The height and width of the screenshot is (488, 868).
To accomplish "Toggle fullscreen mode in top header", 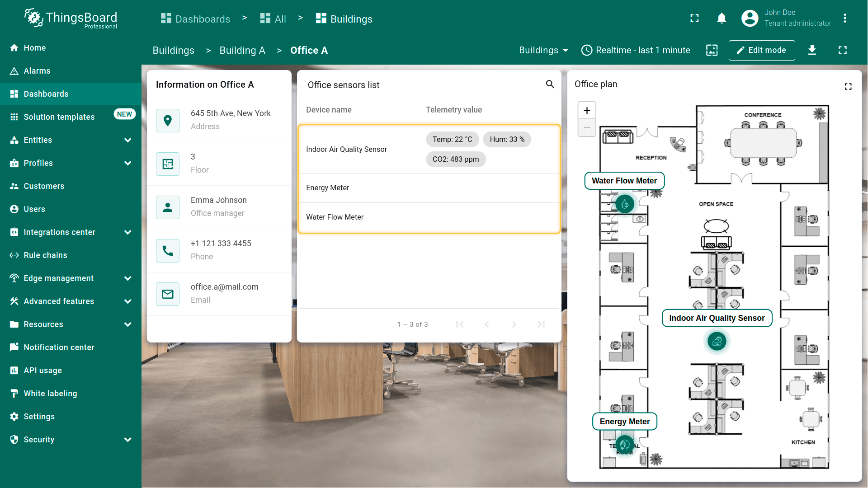I will (x=694, y=18).
